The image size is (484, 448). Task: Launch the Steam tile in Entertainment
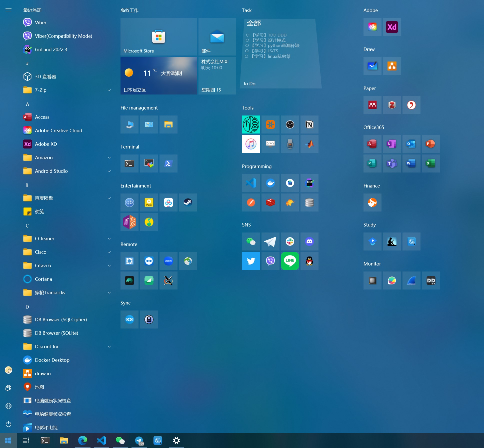[x=188, y=202]
